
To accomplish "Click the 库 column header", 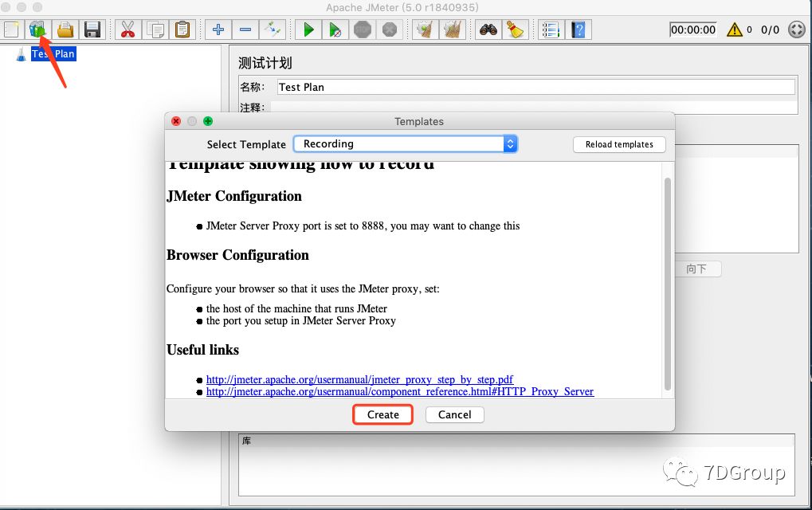I will point(516,441).
